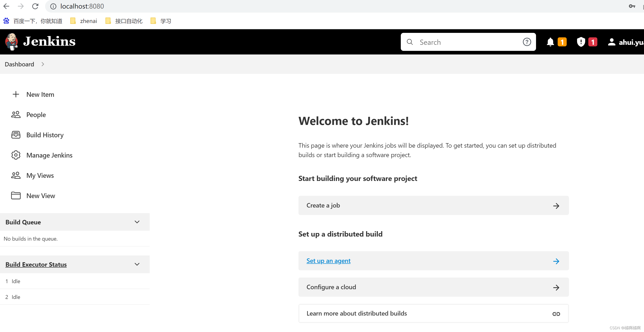Click the Build History inbox icon
The width and height of the screenshot is (644, 332).
[x=16, y=135]
